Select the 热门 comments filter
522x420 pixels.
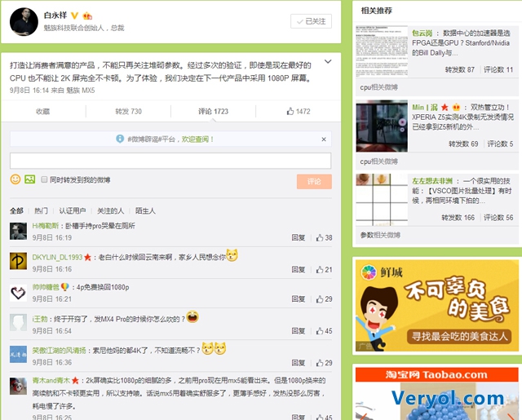(x=42, y=210)
